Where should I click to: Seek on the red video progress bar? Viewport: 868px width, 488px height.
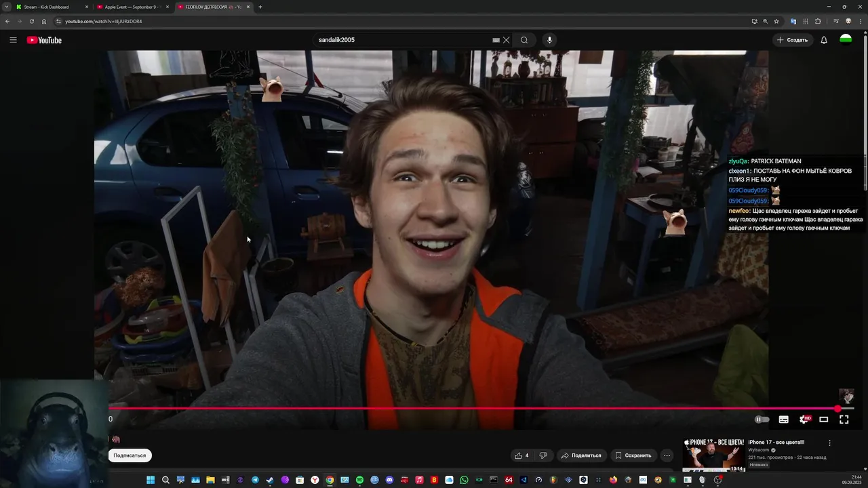coord(473,409)
